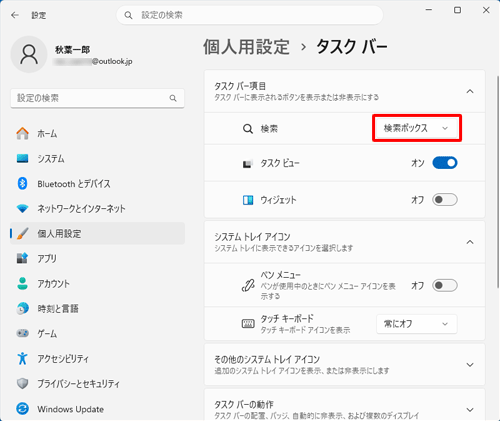Click the ペン メニュー pen icon
The image size is (500, 421).
248,286
